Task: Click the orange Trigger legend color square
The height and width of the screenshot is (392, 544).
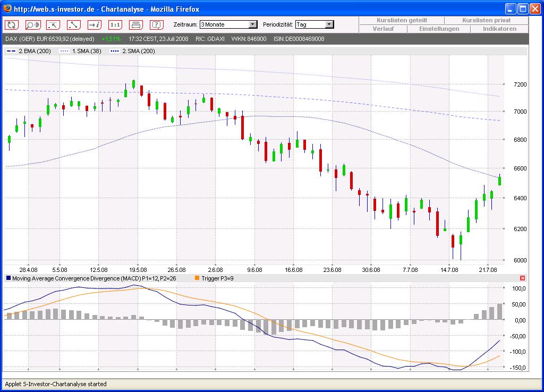Action: 197,278
